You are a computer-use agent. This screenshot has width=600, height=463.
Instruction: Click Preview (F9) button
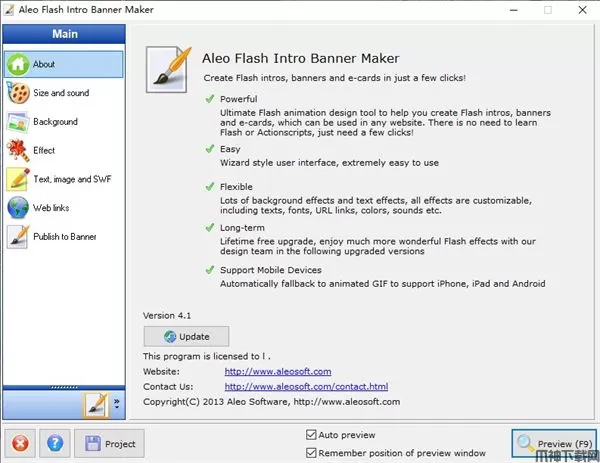pyautogui.click(x=554, y=443)
